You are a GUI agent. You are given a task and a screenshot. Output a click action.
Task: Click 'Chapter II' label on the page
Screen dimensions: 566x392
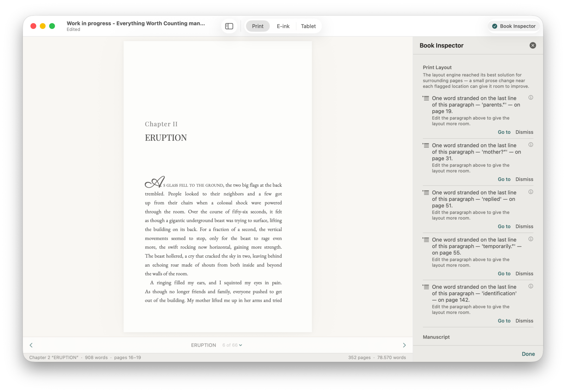point(161,124)
